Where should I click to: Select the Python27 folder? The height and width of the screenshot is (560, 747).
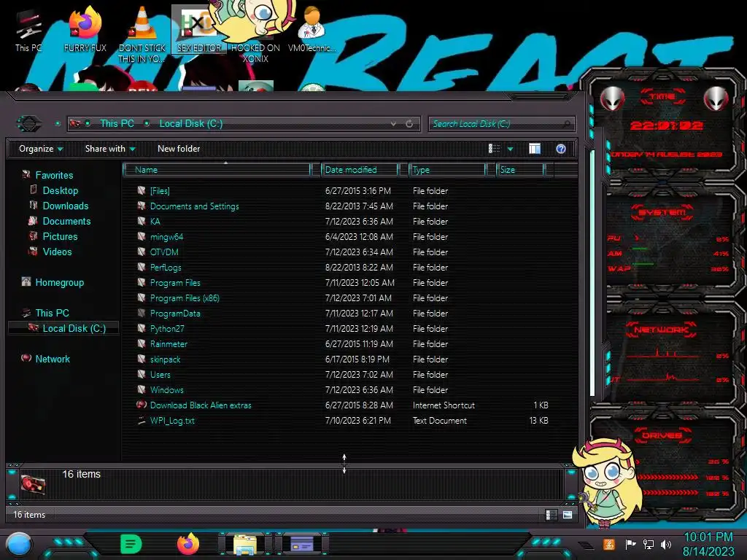pyautogui.click(x=167, y=329)
